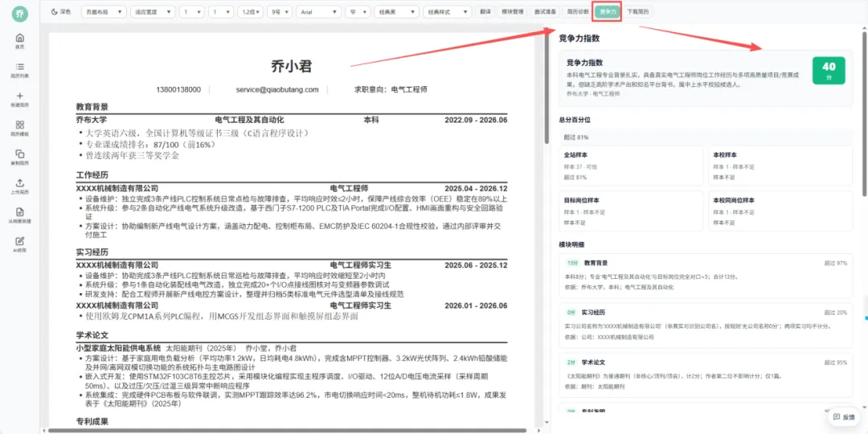Click the 模块管理 button
The width and height of the screenshot is (868, 434).
[513, 11]
